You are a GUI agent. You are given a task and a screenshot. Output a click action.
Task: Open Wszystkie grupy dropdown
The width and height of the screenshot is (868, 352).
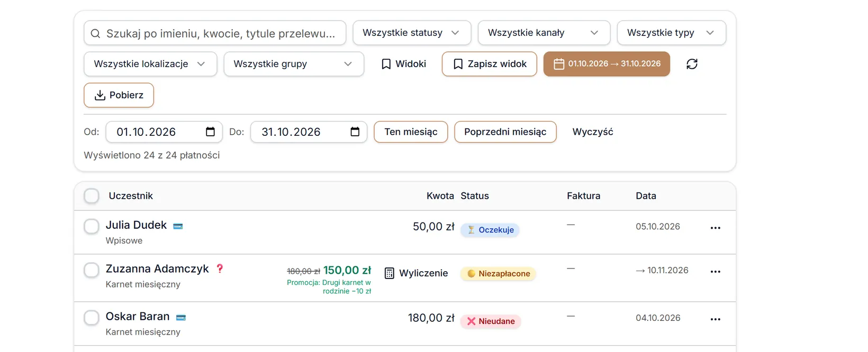click(x=294, y=64)
